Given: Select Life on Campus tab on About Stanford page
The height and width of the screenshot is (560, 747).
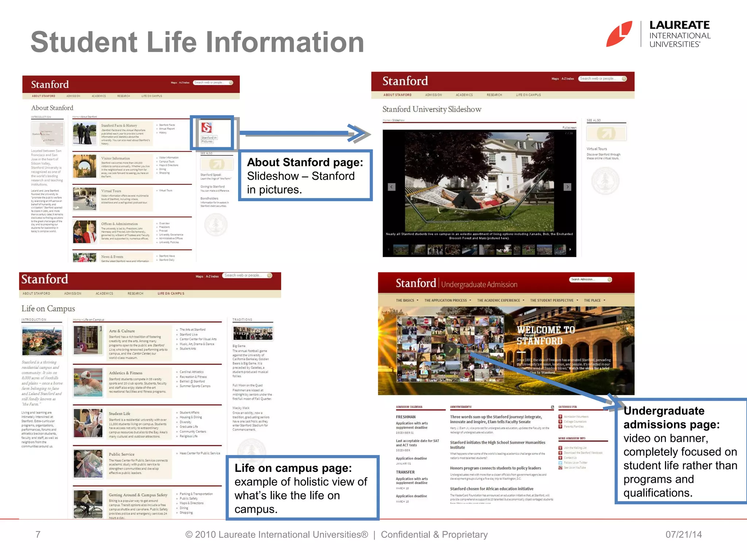Looking at the screenshot, I should coord(152,96).
